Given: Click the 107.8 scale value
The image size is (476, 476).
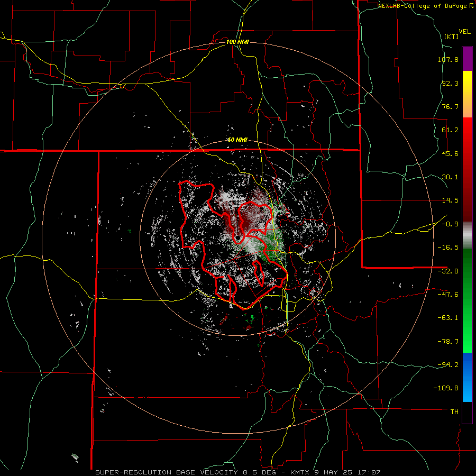Looking at the screenshot, I should pos(448,59).
